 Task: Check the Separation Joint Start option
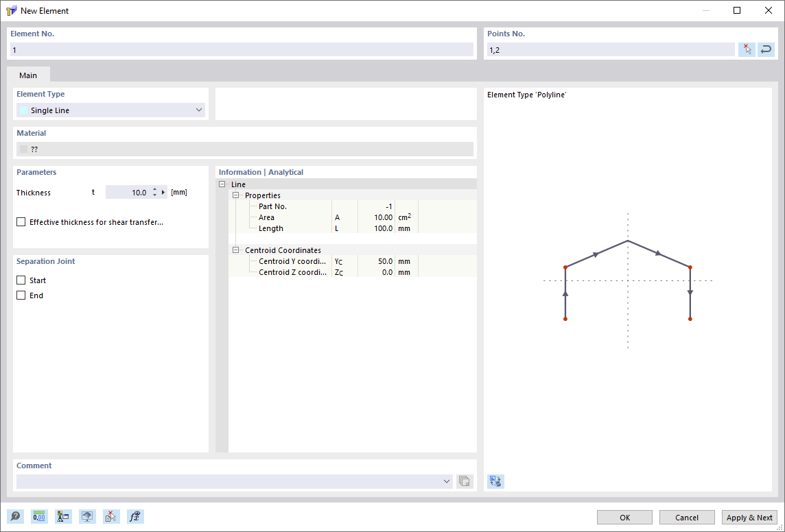[20, 280]
